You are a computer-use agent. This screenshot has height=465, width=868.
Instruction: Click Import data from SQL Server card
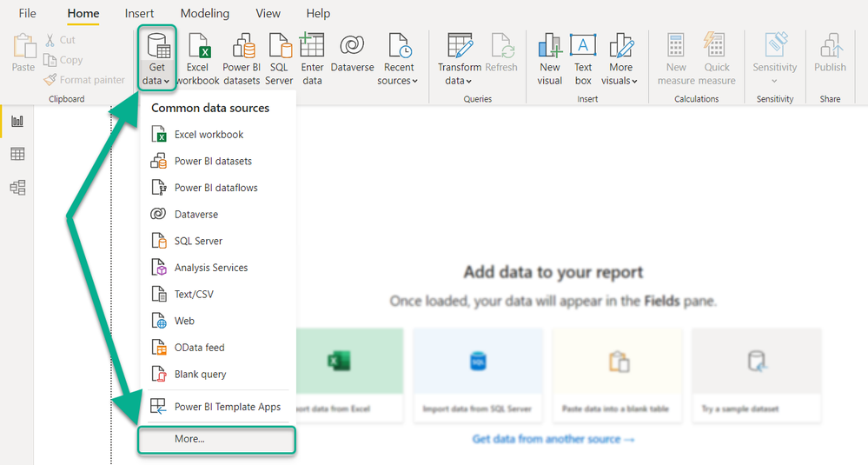[478, 375]
